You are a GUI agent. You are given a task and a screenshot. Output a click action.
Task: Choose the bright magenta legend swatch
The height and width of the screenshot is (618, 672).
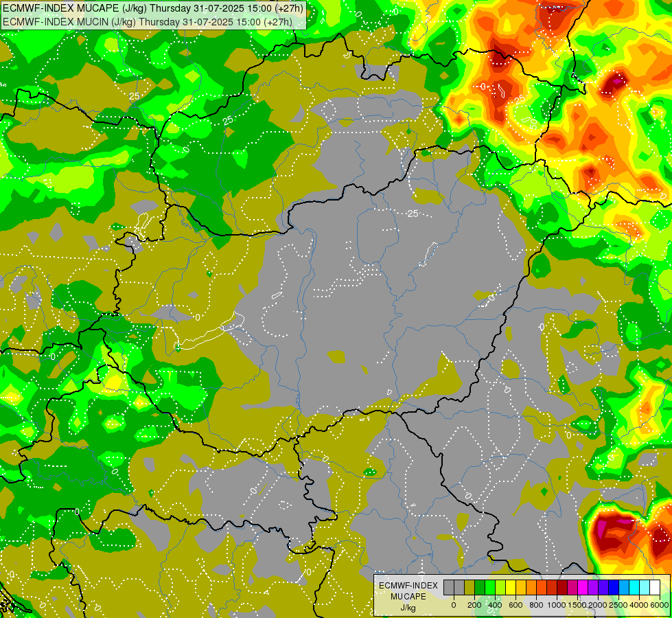(583, 587)
